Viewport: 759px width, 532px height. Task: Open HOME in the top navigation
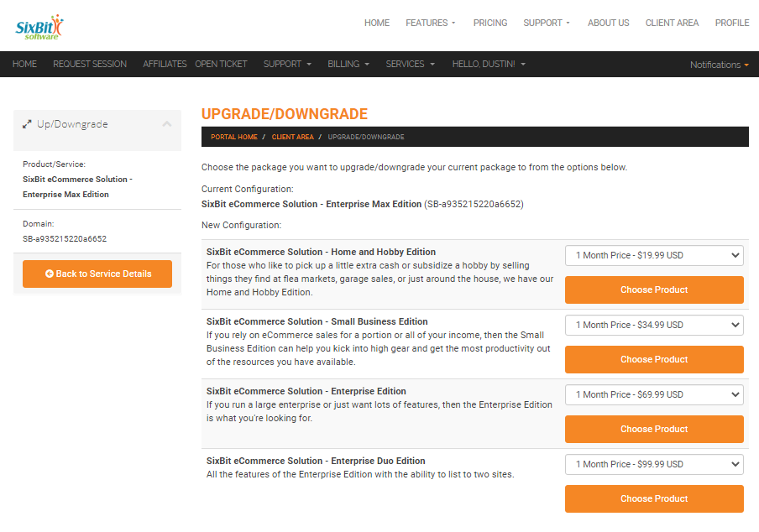click(x=377, y=23)
